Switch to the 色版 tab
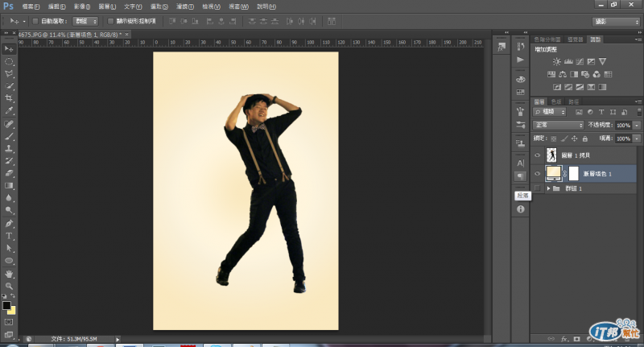644x347 pixels. click(x=557, y=101)
